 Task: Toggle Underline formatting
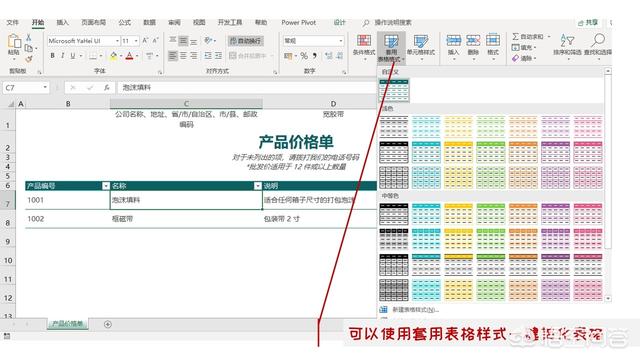pos(73,56)
